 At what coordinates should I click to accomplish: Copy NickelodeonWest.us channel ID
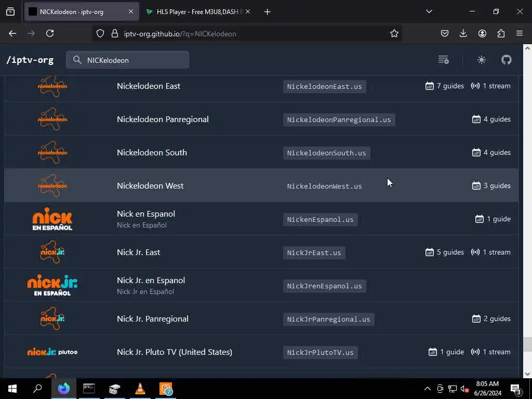point(324,187)
